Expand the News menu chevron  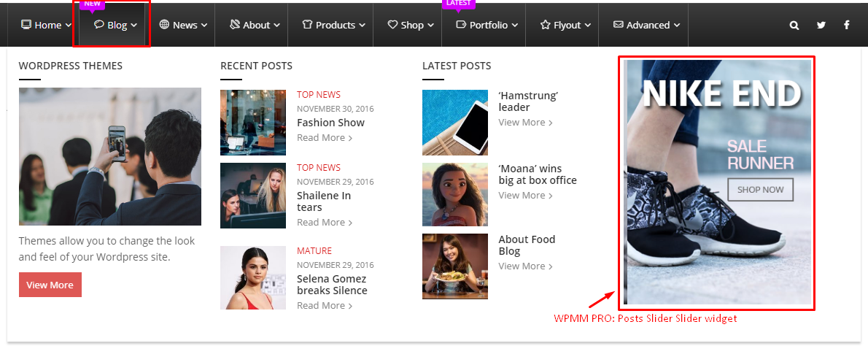click(204, 26)
